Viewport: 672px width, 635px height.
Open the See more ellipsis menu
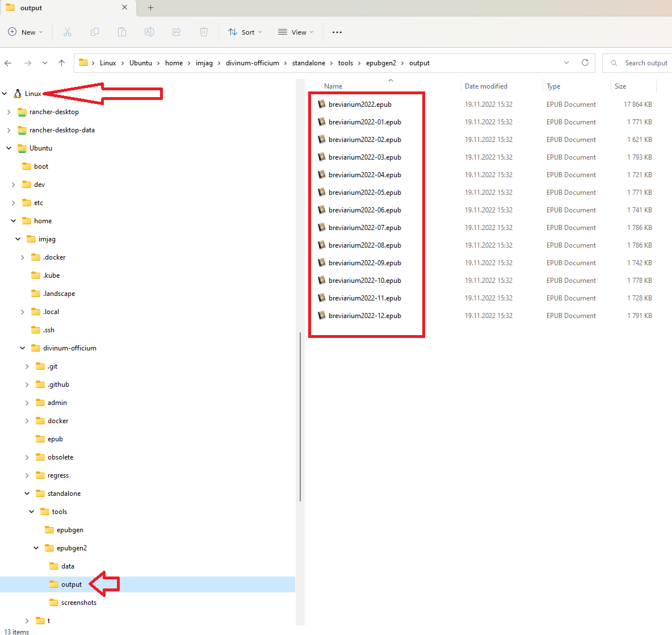click(x=337, y=32)
